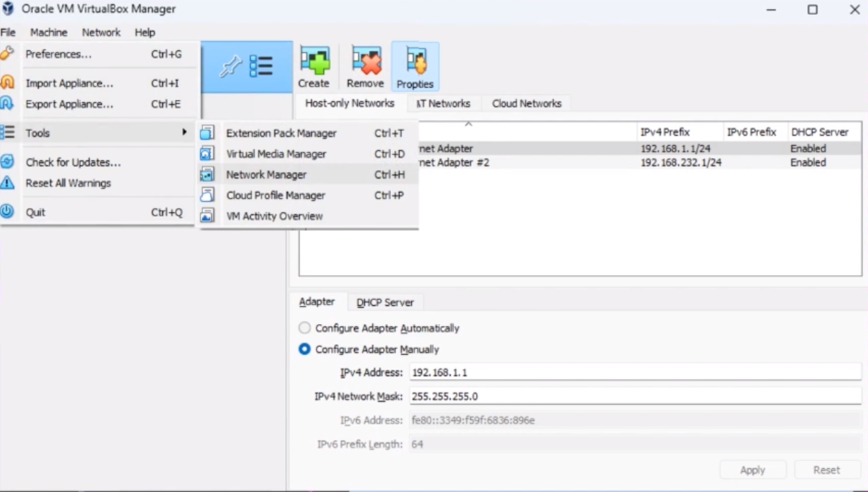Viewport: 868px width, 492px height.
Task: Switch to Host-only Networks tab
Action: pyautogui.click(x=349, y=103)
